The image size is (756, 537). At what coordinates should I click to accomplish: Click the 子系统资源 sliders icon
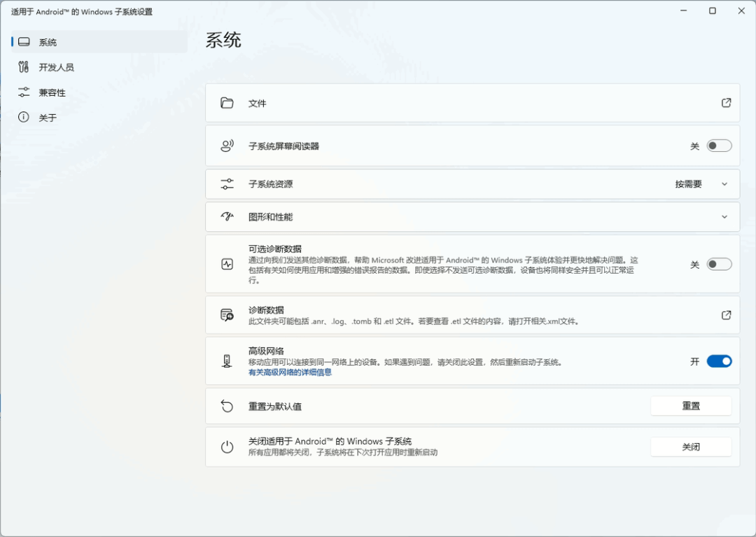227,183
